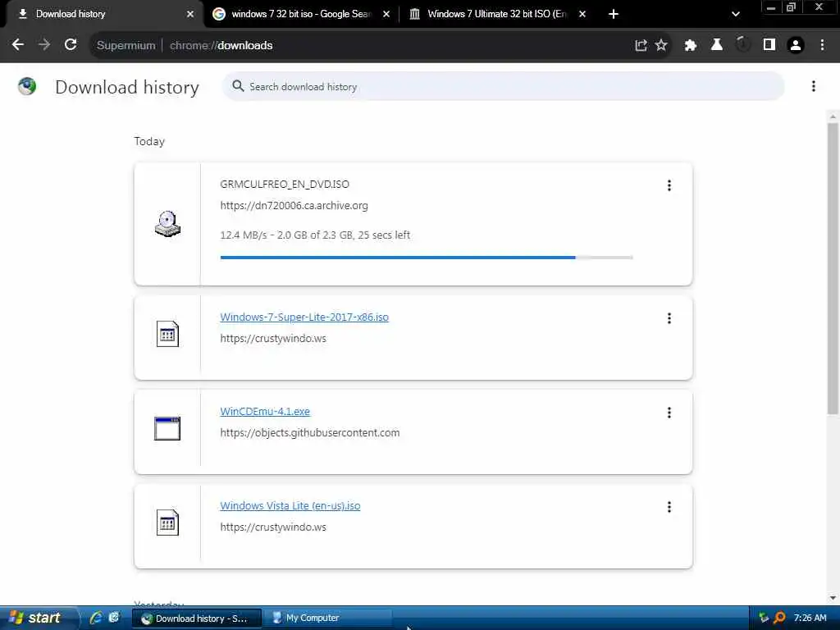
Task: Open the Labs flask icon in toolbar
Action: [x=717, y=45]
